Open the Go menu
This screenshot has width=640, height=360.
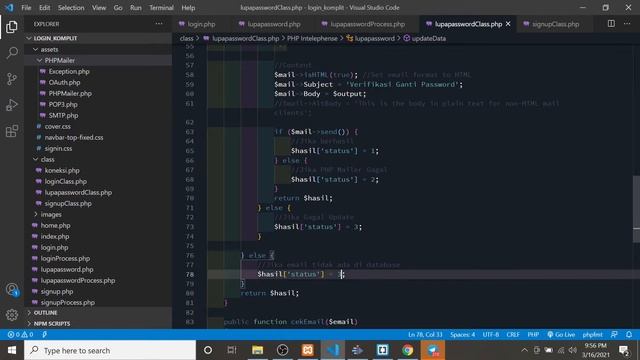point(118,8)
